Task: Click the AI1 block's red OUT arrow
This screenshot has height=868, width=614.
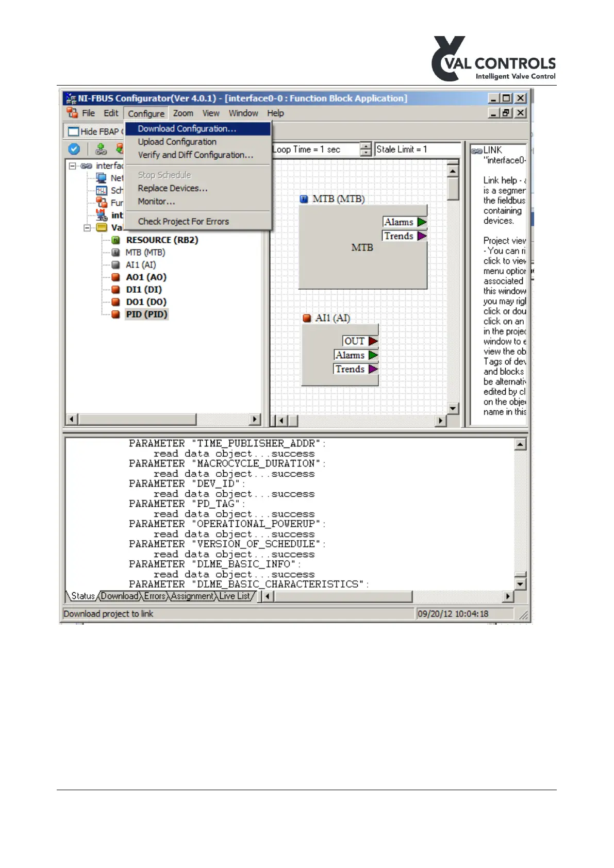Action: point(373,341)
